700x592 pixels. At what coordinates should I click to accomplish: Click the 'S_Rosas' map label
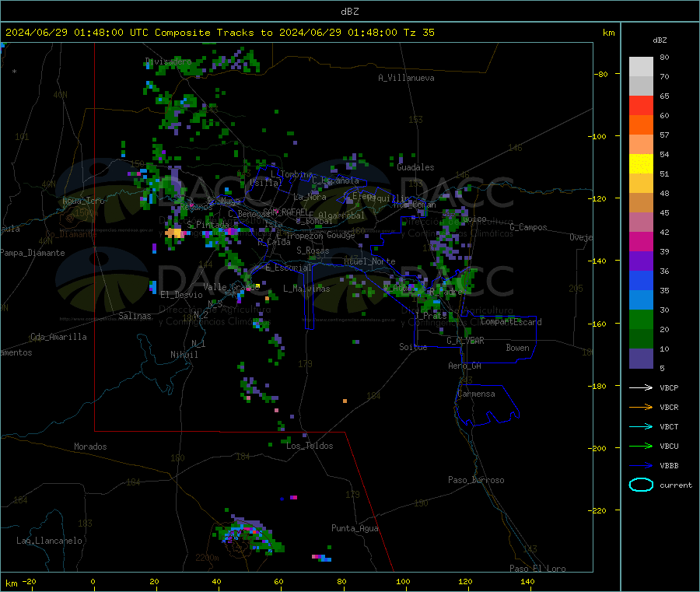click(x=313, y=250)
